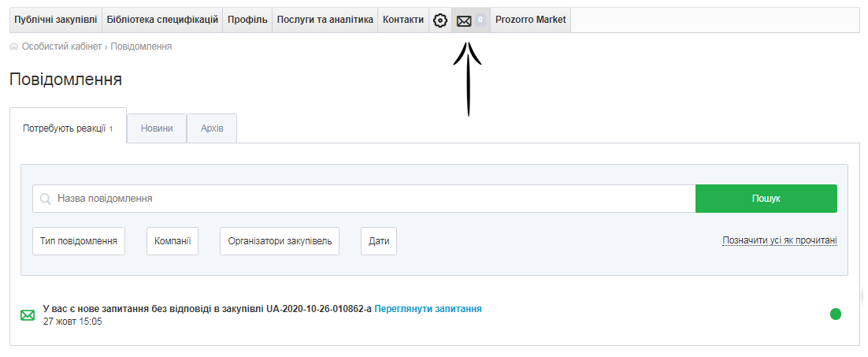The height and width of the screenshot is (357, 868).
Task: Select the Потребують реакції tab
Action: (x=68, y=128)
